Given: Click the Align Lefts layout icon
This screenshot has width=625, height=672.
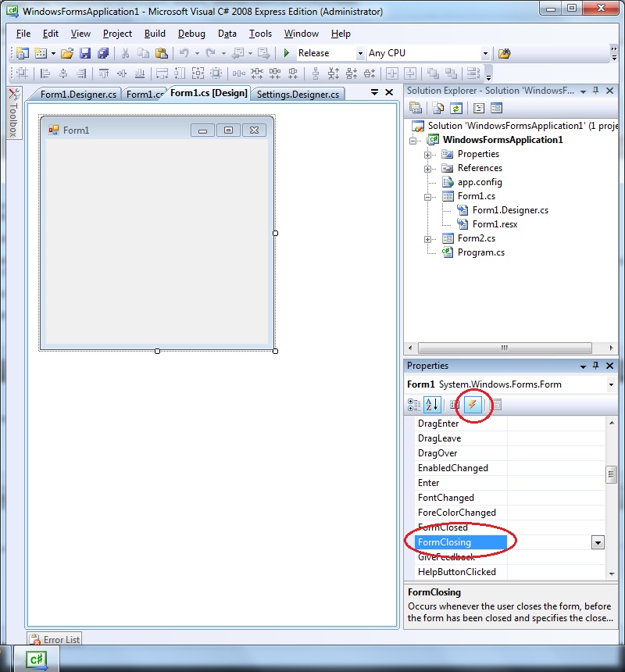Looking at the screenshot, I should pyautogui.click(x=45, y=73).
